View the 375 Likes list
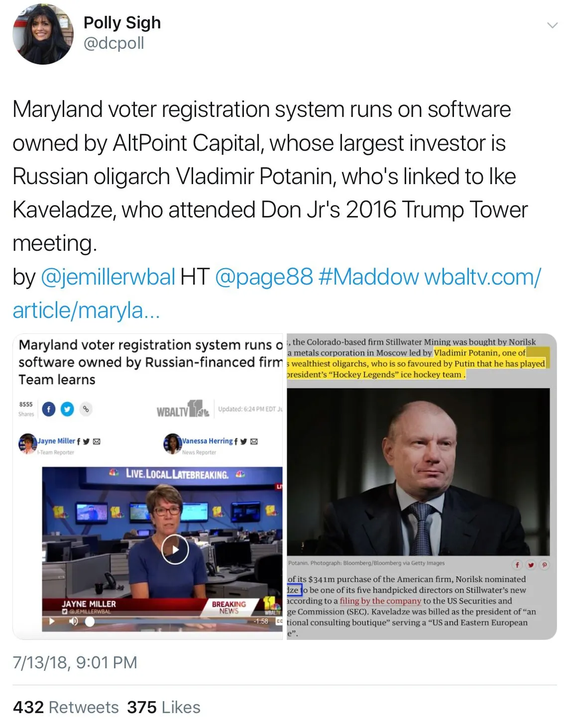 click(x=164, y=707)
